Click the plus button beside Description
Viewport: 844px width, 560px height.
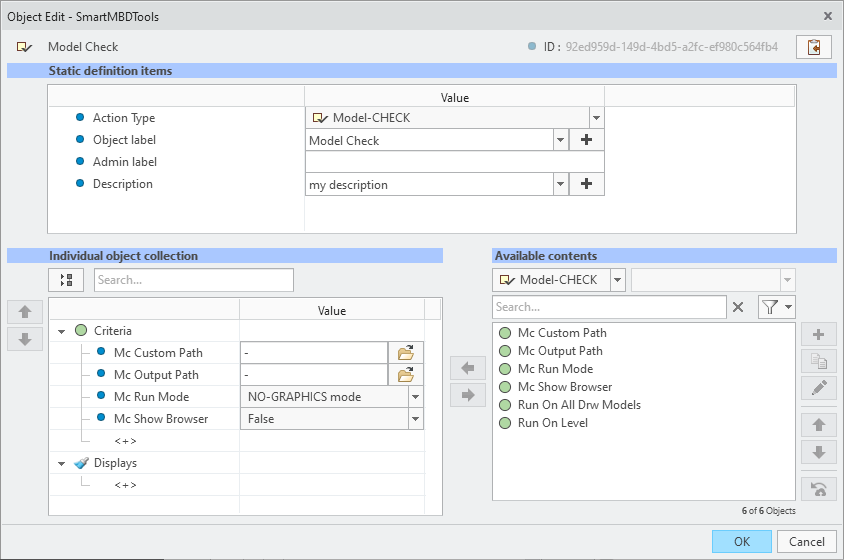tap(586, 184)
